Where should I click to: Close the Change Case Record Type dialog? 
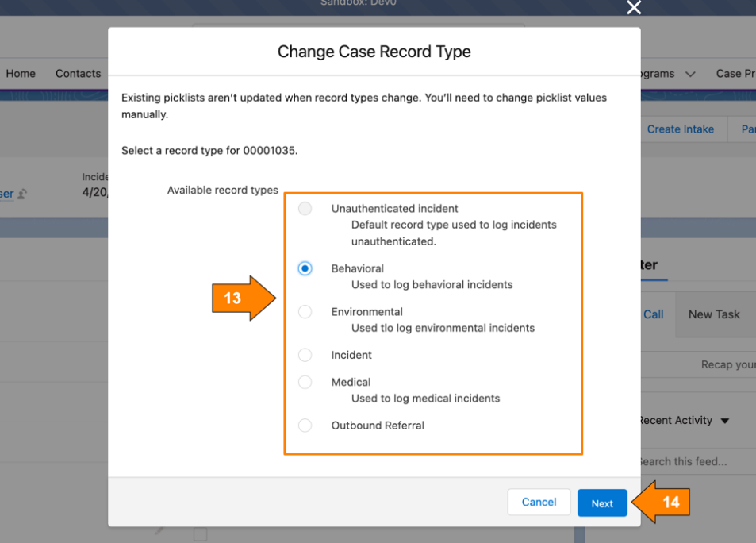click(633, 8)
